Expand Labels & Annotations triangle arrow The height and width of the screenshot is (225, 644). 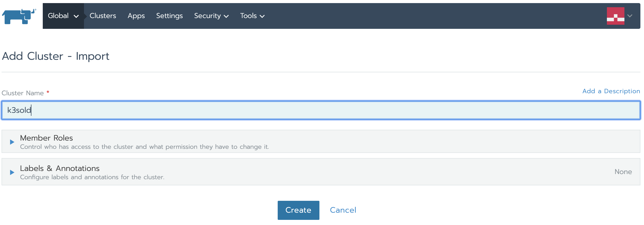12,172
